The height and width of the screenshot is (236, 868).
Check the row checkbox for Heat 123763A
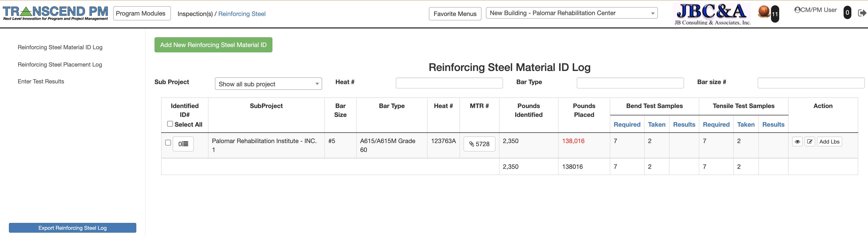(x=168, y=143)
